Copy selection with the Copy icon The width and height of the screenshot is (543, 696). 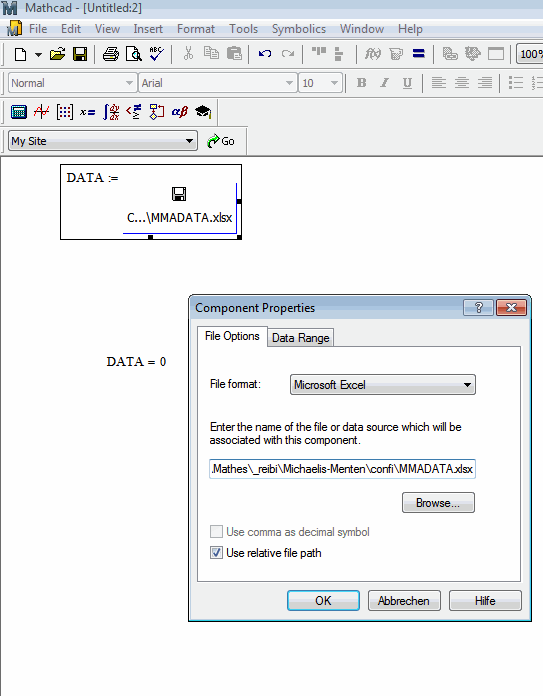pyautogui.click(x=211, y=54)
